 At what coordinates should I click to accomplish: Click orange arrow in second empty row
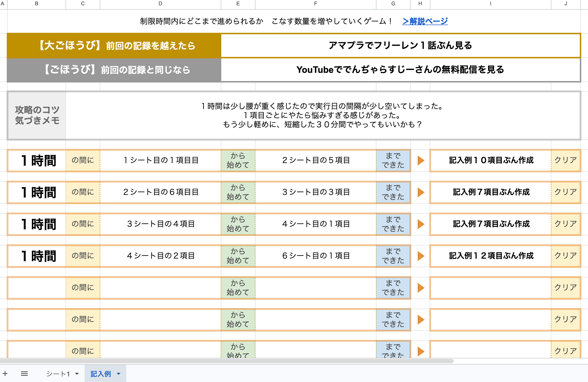(421, 320)
